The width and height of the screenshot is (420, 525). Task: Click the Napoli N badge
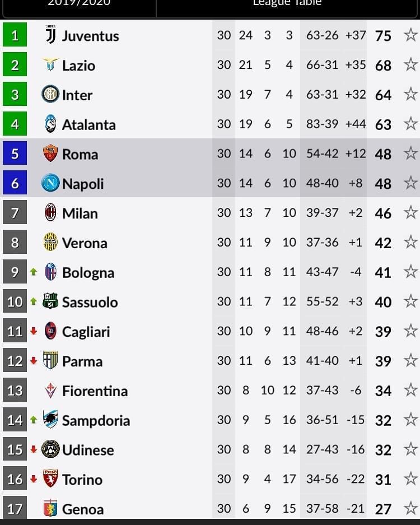pos(50,183)
